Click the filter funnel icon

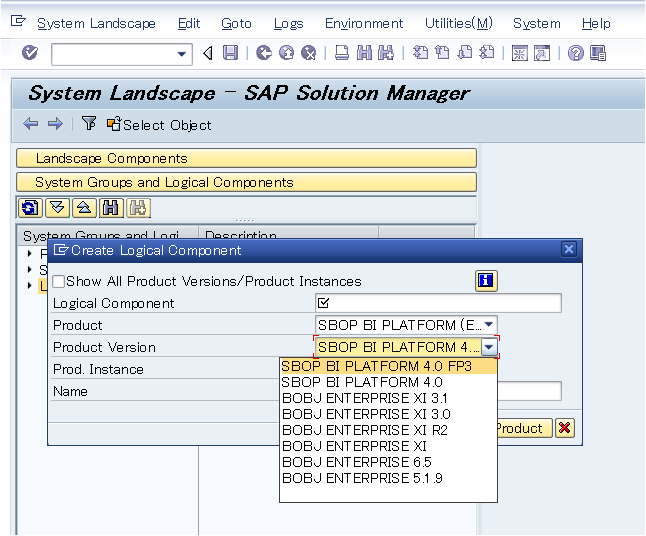click(x=89, y=123)
